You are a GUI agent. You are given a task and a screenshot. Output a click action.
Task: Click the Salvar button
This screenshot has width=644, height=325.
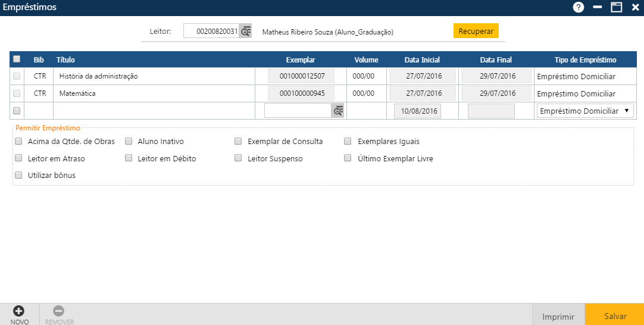pyautogui.click(x=615, y=317)
